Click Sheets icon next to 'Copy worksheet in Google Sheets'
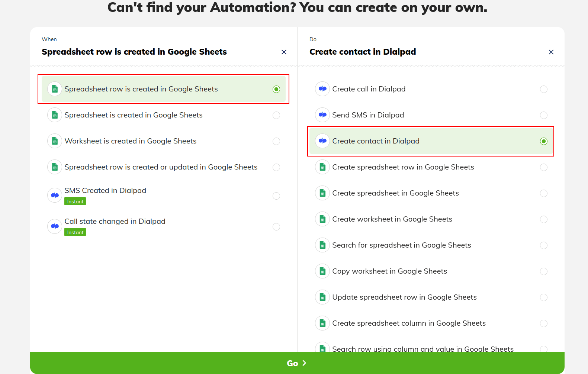Screen dimensions: 588x374 pyautogui.click(x=322, y=271)
